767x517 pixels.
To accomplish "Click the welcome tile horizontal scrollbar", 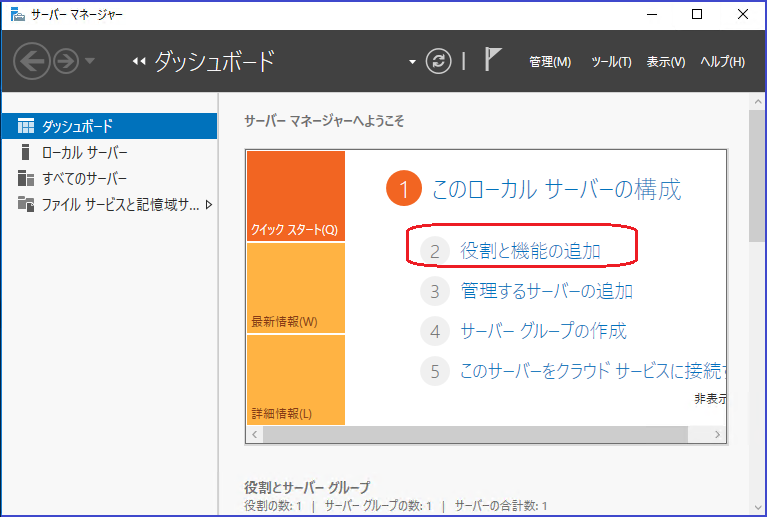I will (x=475, y=434).
